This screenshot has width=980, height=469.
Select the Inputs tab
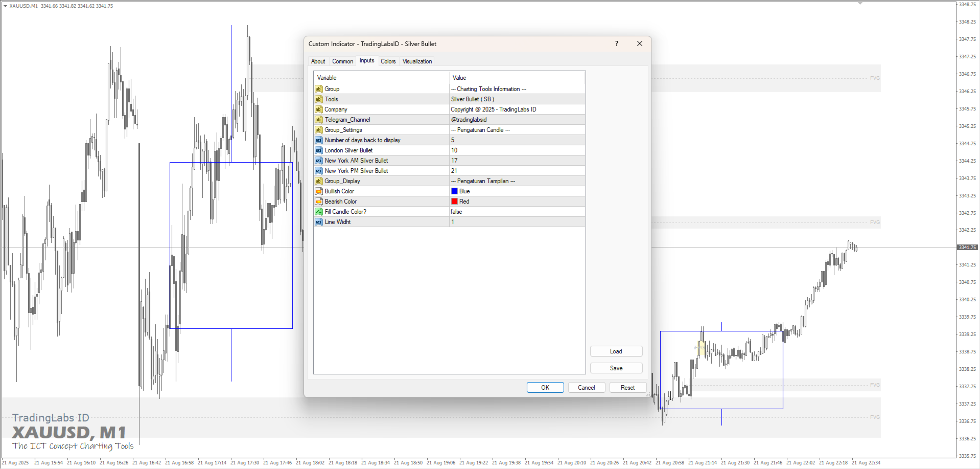[367, 60]
